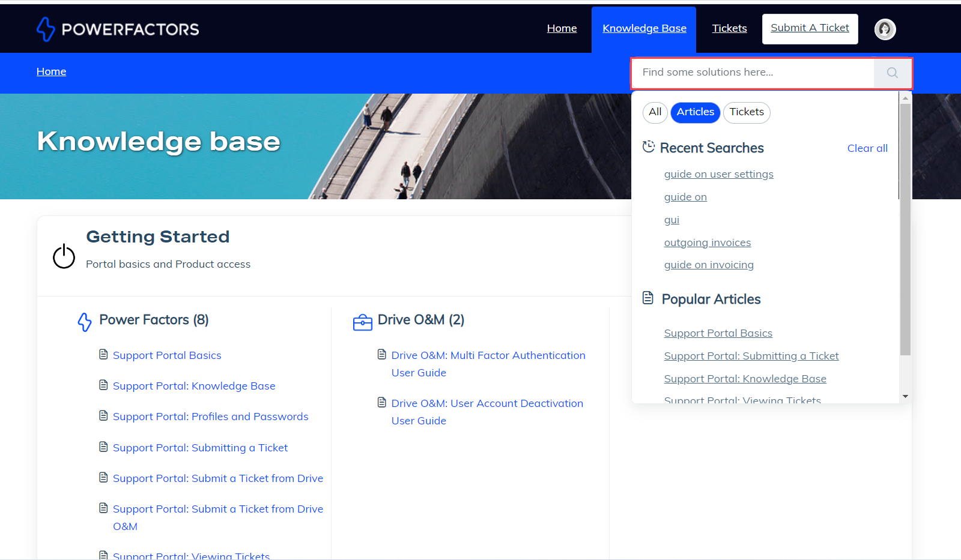Open 'Submit a Ticket from Drive O&M' article

click(218, 517)
